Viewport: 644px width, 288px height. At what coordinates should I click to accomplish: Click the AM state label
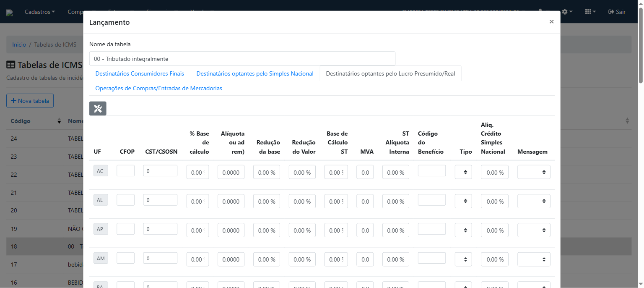pyautogui.click(x=101, y=258)
